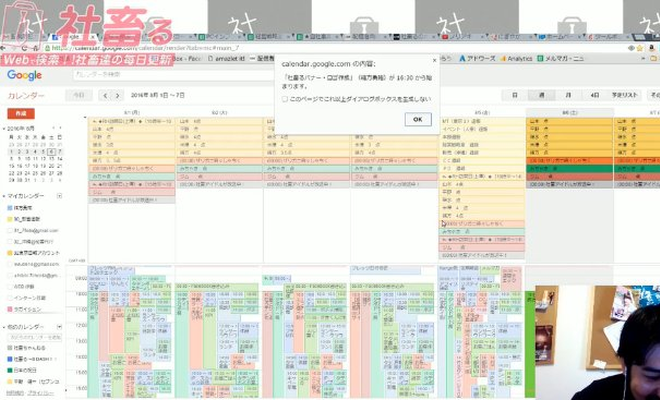Collapse the My Calendars section
This screenshot has width=660, height=400.
[x=5, y=196]
